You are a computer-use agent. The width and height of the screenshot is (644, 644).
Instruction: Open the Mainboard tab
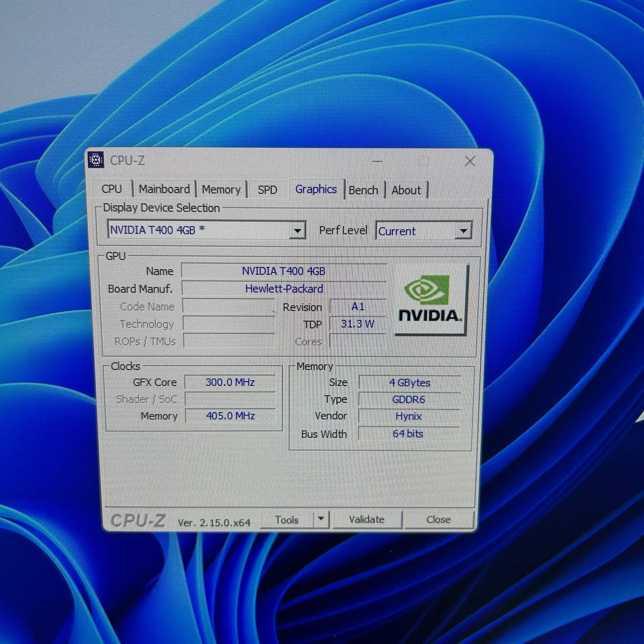click(164, 189)
